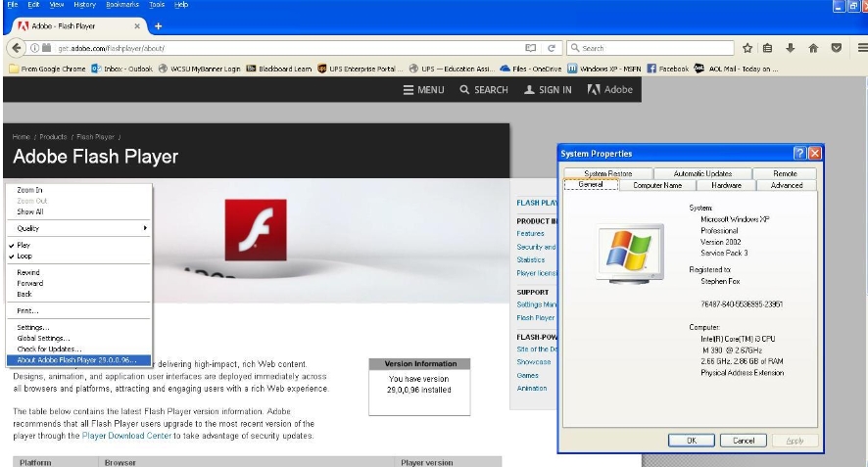
Task: Bookmark this page with the star icon
Action: point(747,48)
